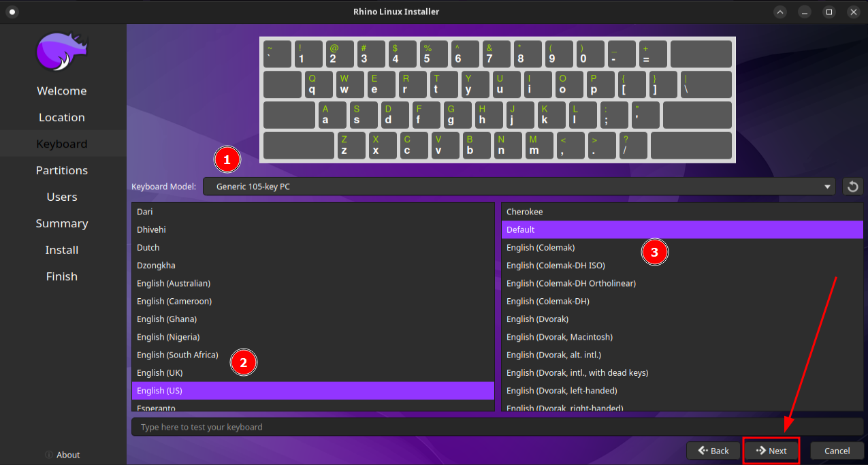Click the About info icon
Screen dimensions: 868x465
tap(49, 455)
